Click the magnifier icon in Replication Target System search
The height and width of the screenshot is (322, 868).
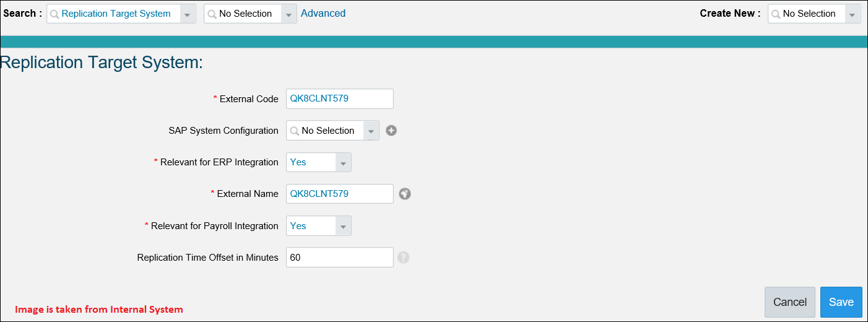pyautogui.click(x=54, y=14)
